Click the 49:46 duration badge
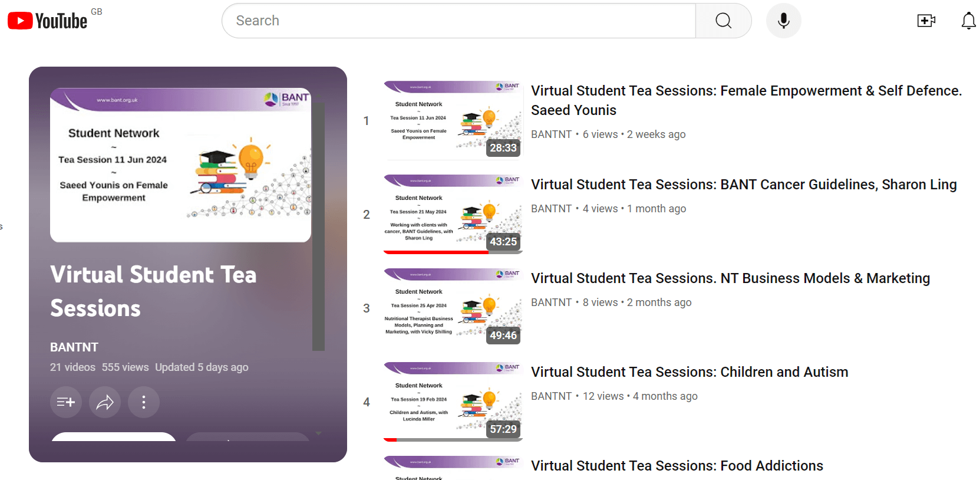The width and height of the screenshot is (980, 480). (503, 336)
